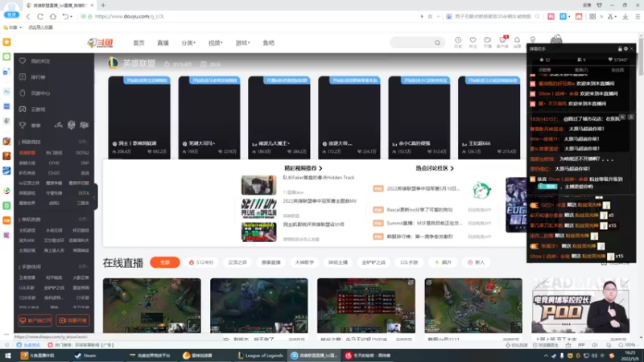Open the 芜湖大司马 streamer card

[x=209, y=117]
